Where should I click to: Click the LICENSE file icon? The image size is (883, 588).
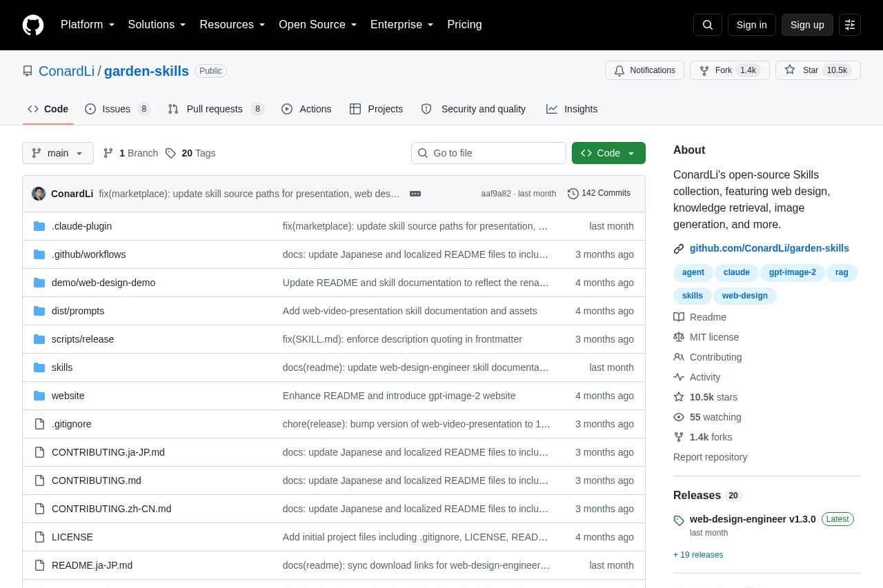click(x=39, y=537)
